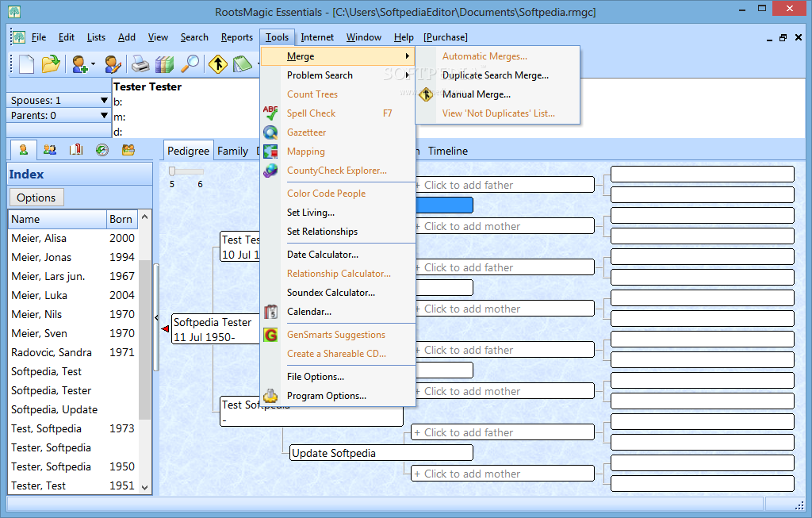Open the Soundex Calculator
Image resolution: width=812 pixels, height=518 pixels.
click(x=331, y=292)
